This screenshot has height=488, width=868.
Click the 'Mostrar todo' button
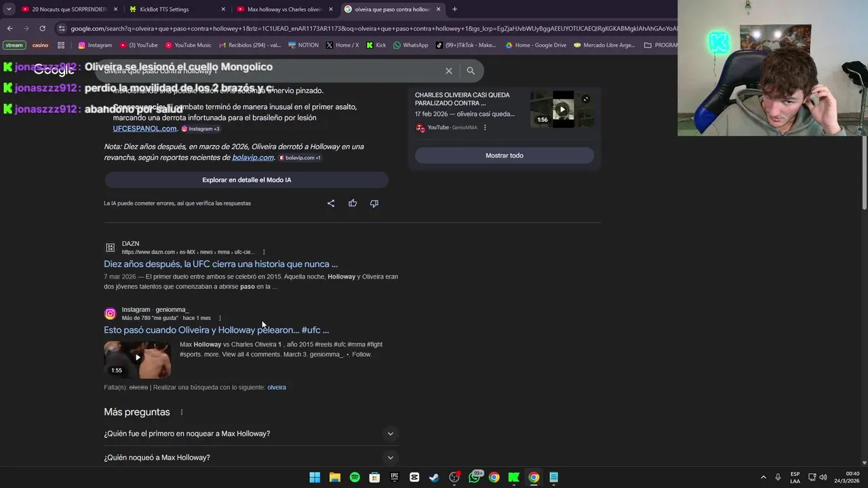pyautogui.click(x=504, y=155)
